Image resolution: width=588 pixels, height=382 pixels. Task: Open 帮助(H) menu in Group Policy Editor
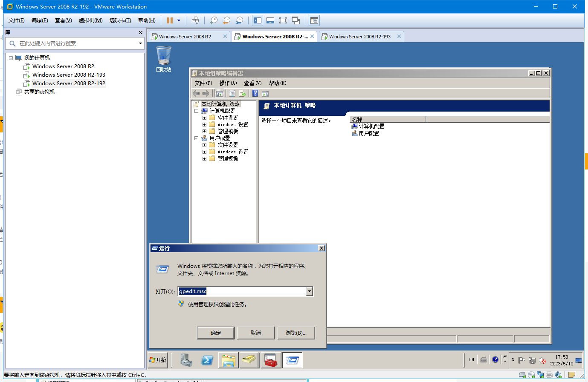tap(278, 83)
